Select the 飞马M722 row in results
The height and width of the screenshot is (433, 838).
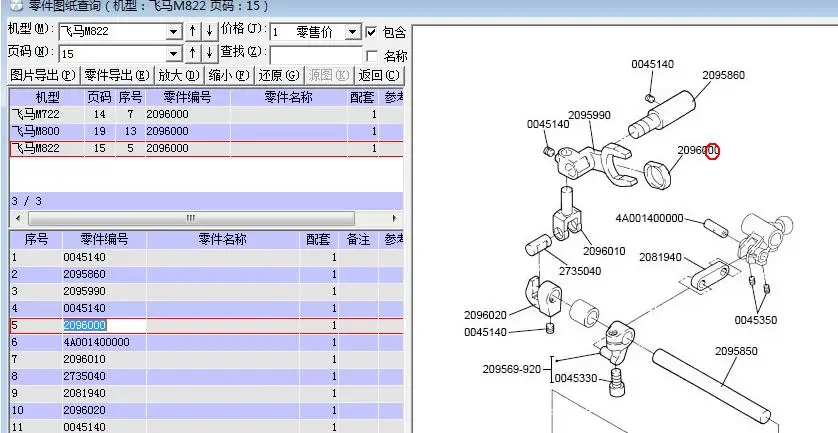[206, 114]
